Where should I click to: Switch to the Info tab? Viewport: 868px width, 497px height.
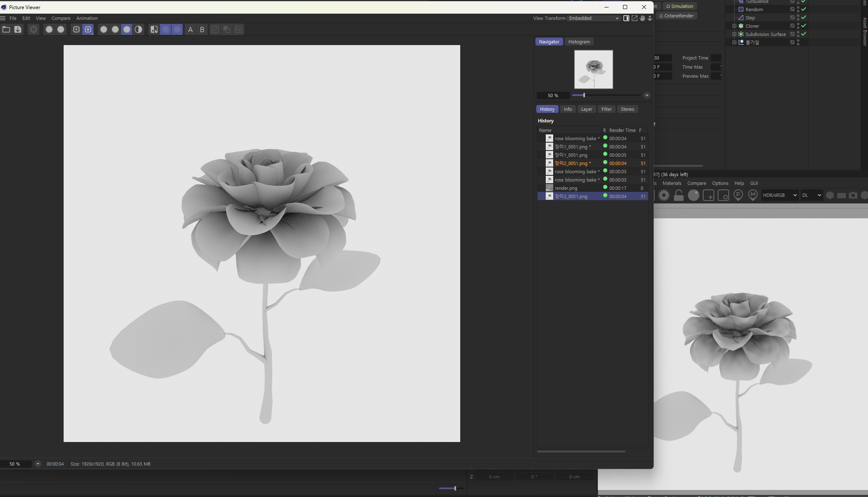point(568,109)
